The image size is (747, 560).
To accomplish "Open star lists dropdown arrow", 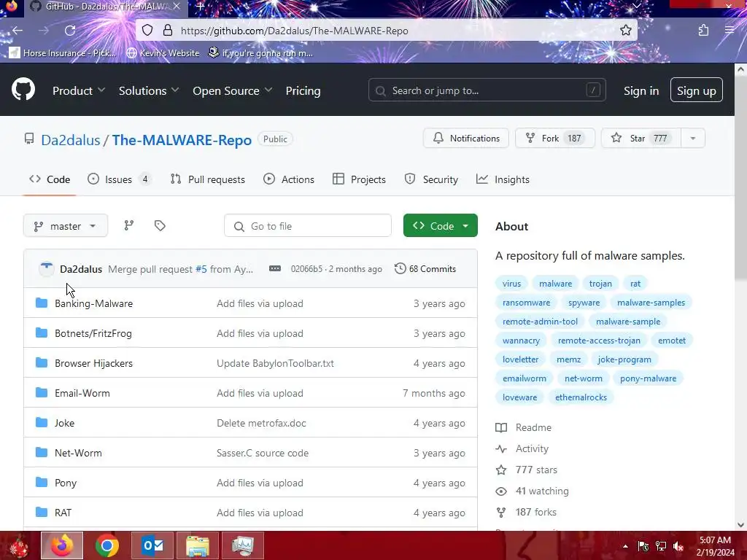I will tap(693, 138).
